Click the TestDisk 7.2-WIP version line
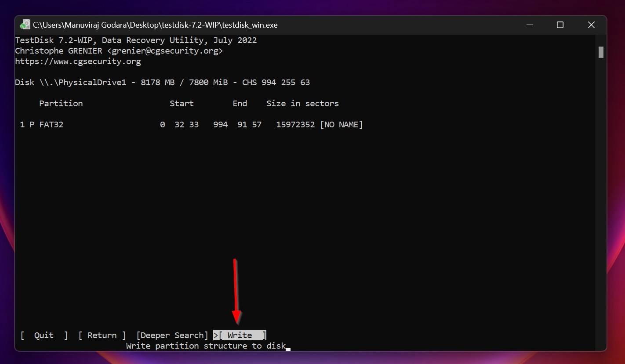The height and width of the screenshot is (364, 625). pos(136,40)
